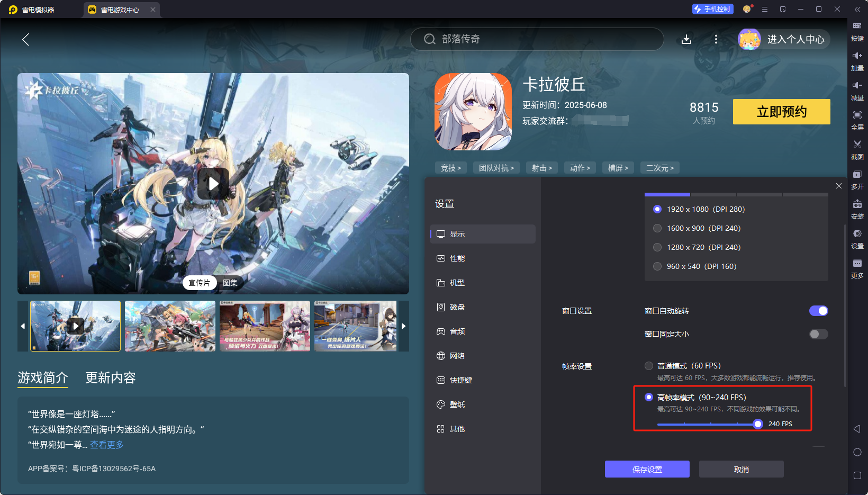
Task: Toggle 窗口自动旋转 switch off
Action: (x=818, y=311)
